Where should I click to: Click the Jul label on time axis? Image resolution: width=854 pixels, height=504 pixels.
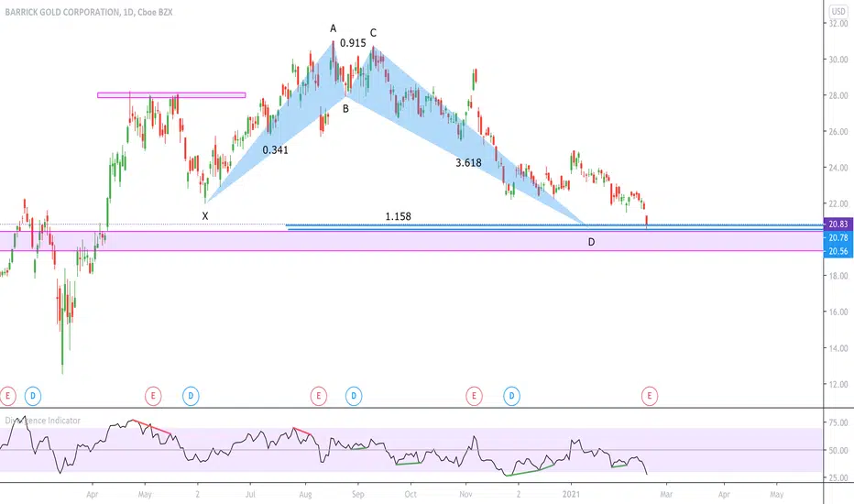click(250, 494)
